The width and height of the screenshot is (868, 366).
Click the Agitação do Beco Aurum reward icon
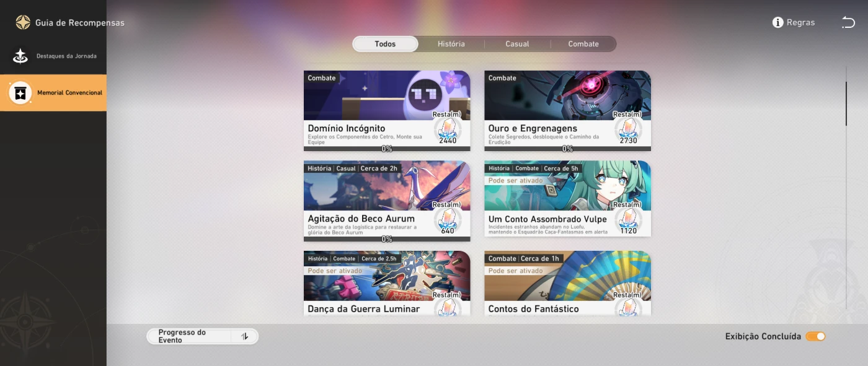tap(447, 219)
